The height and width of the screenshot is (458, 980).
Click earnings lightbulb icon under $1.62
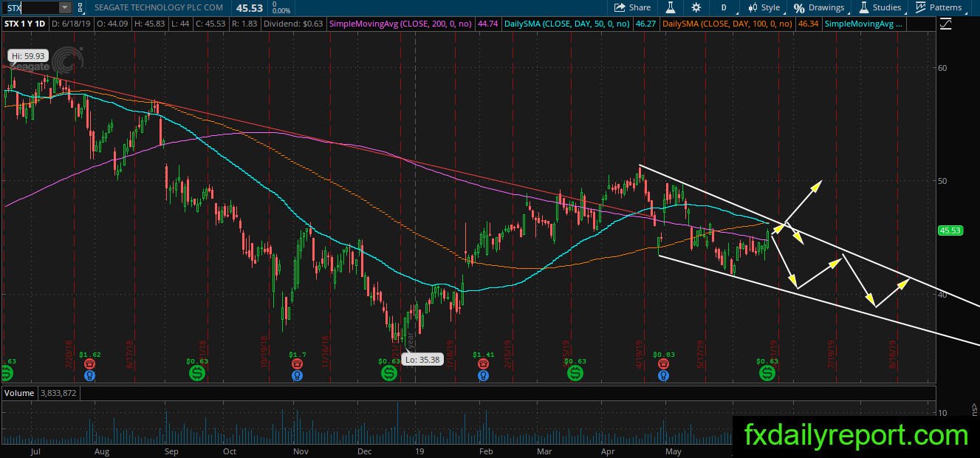(89, 375)
